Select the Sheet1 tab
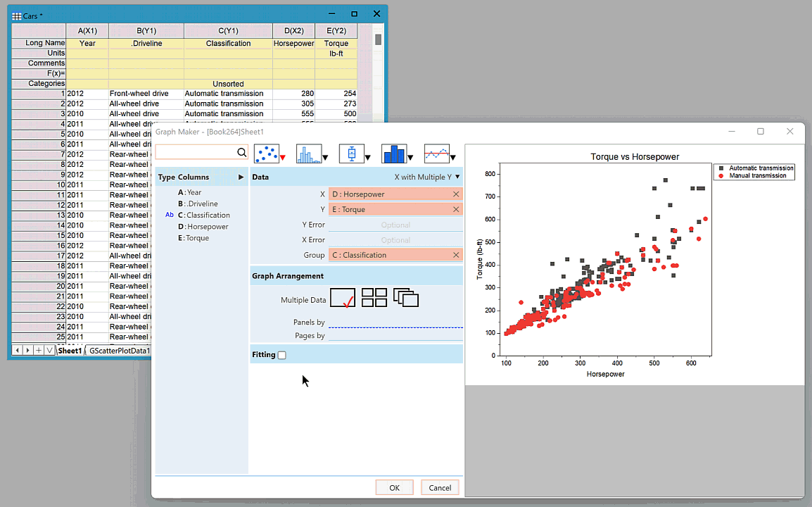 click(70, 350)
